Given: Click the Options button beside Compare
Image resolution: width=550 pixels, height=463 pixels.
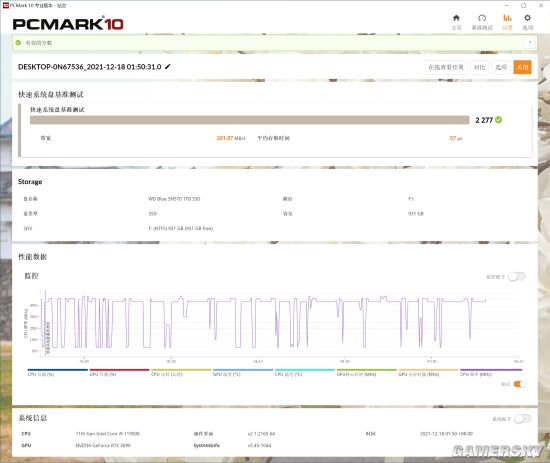Looking at the screenshot, I should (x=501, y=67).
